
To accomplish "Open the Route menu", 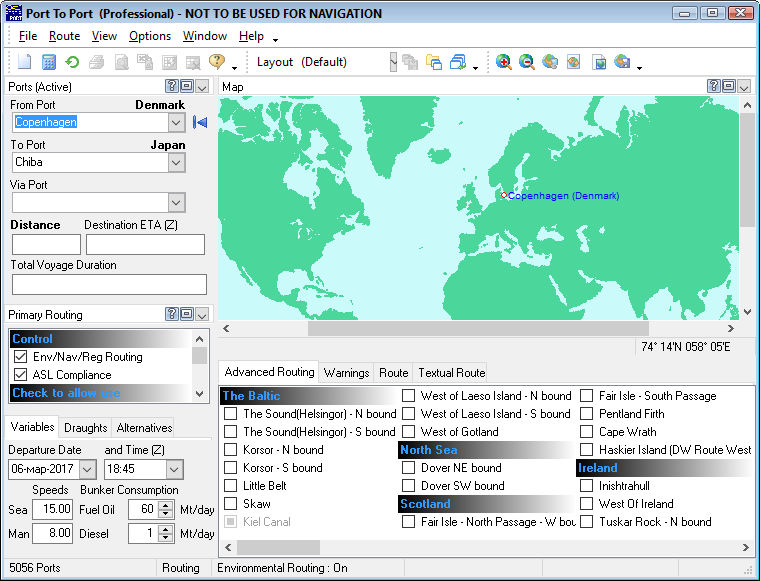I will (x=64, y=36).
